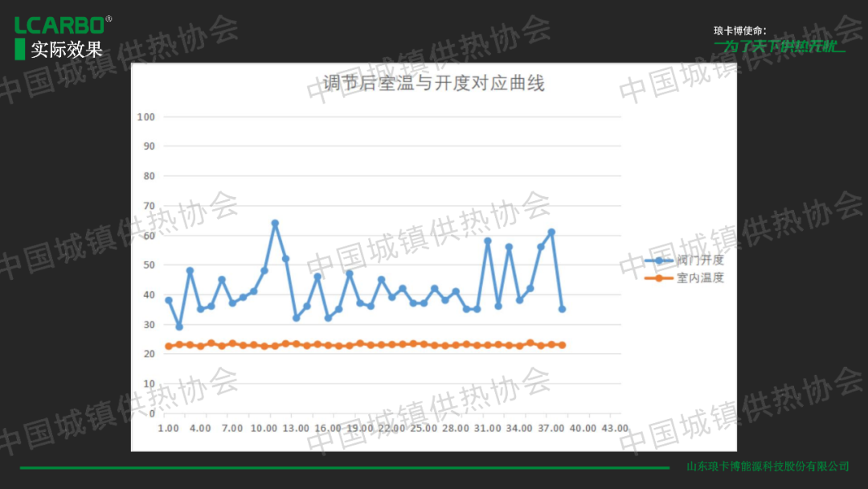Click the 50 label on the vertical axis
Screen dimensions: 868x489
tap(148, 265)
